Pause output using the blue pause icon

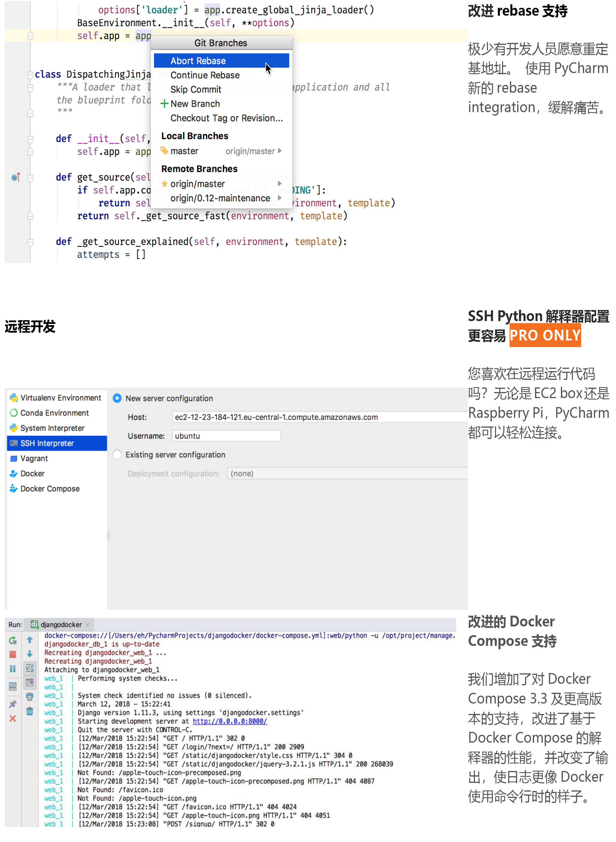click(13, 668)
